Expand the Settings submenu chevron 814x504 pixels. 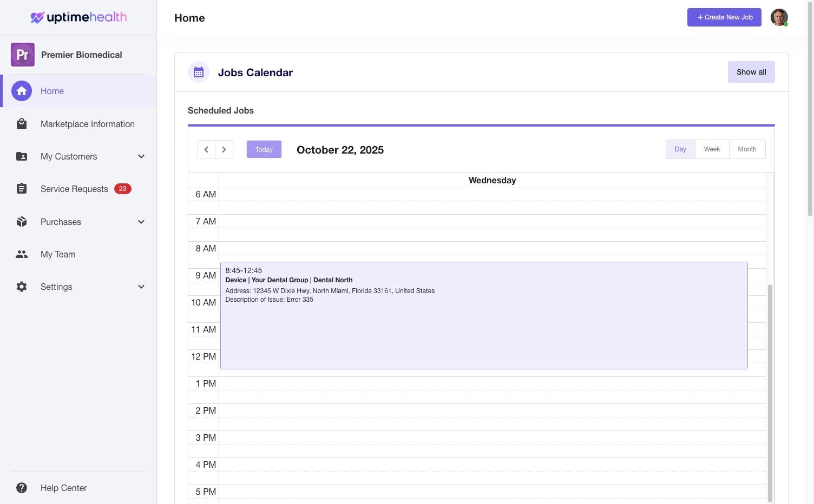click(141, 287)
